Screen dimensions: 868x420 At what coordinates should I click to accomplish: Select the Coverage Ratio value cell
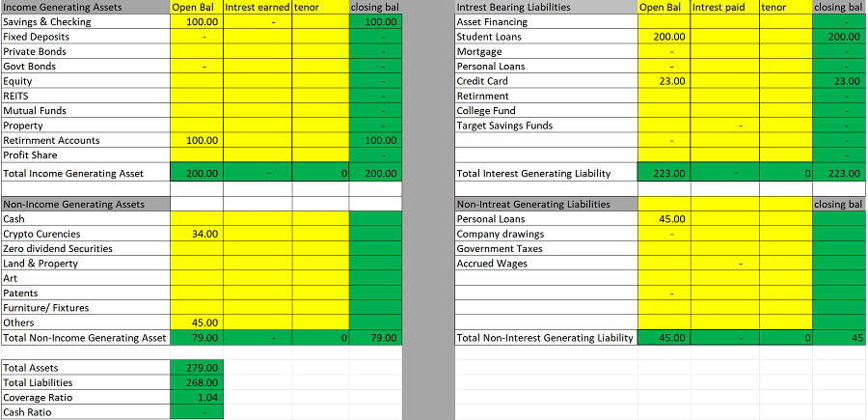point(196,398)
